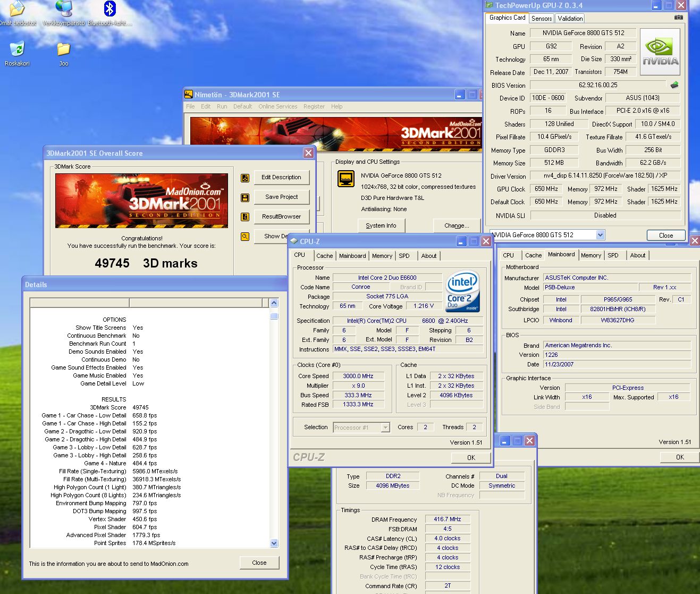Click the System Info button
This screenshot has width=700, height=594.
[381, 226]
